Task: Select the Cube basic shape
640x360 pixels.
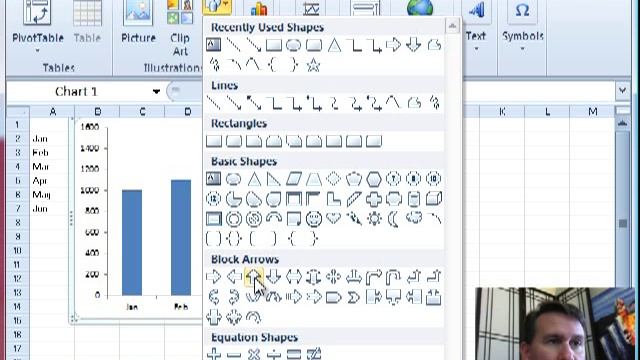Action: click(x=434, y=199)
